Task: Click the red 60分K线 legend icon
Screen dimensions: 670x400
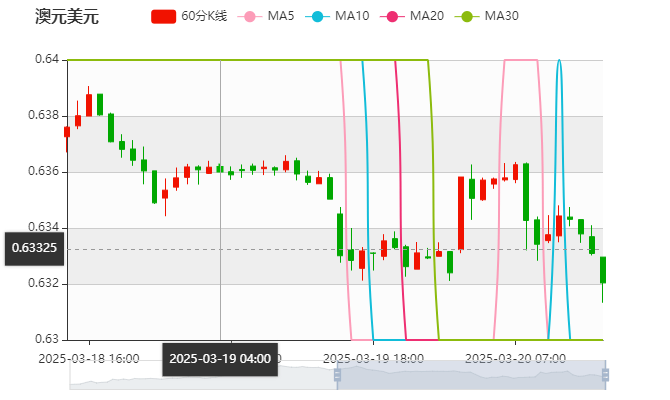Action: 164,17
